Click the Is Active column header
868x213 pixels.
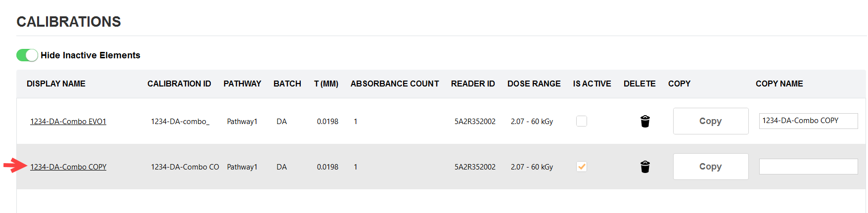[592, 84]
